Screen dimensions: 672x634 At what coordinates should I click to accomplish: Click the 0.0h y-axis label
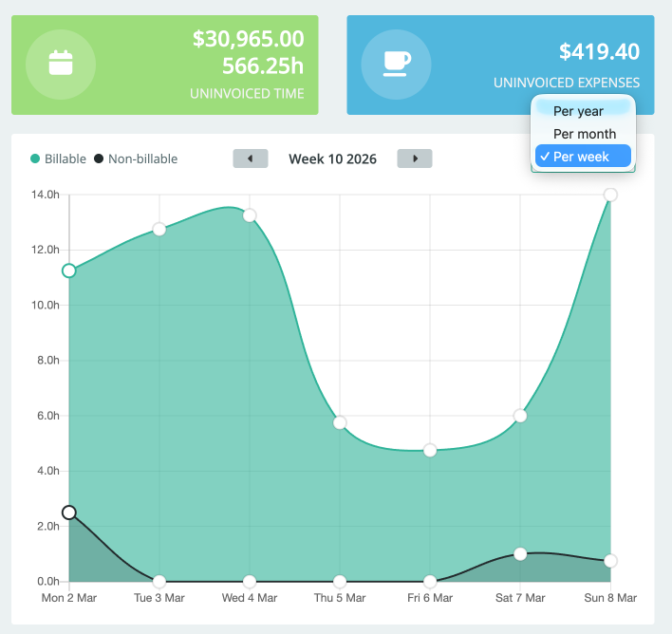click(48, 581)
